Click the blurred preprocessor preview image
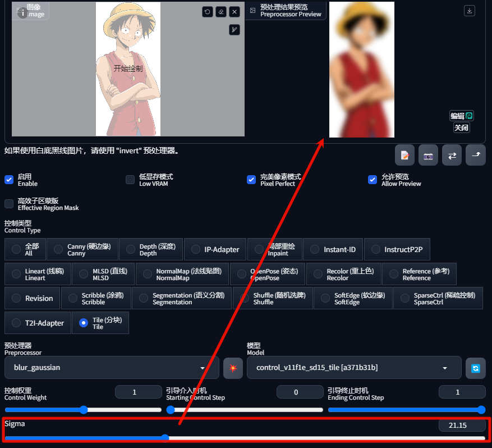Image resolution: width=492 pixels, height=448 pixels. coord(362,70)
